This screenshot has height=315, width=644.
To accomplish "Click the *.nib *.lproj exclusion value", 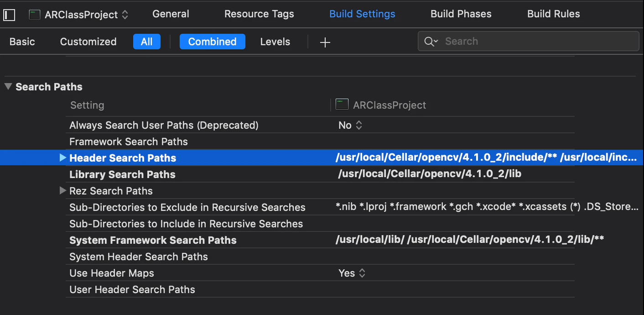I will click(x=487, y=207).
